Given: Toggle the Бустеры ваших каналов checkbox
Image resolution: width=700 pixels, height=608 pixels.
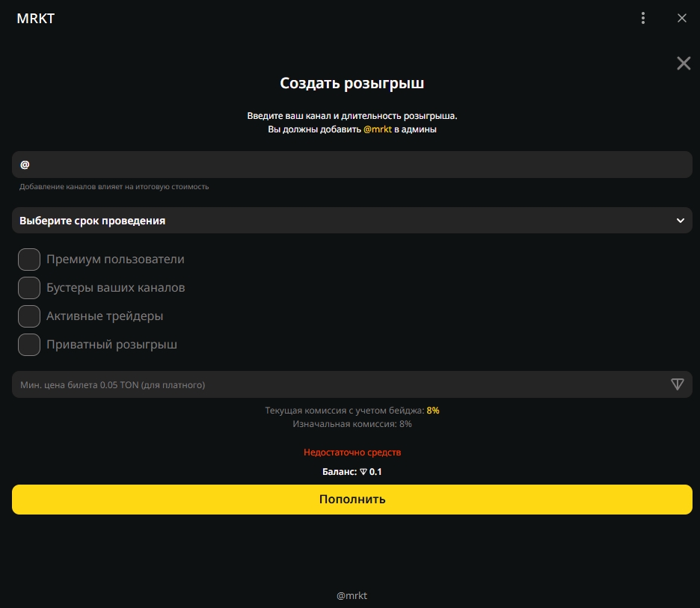Looking at the screenshot, I should pyautogui.click(x=29, y=288).
